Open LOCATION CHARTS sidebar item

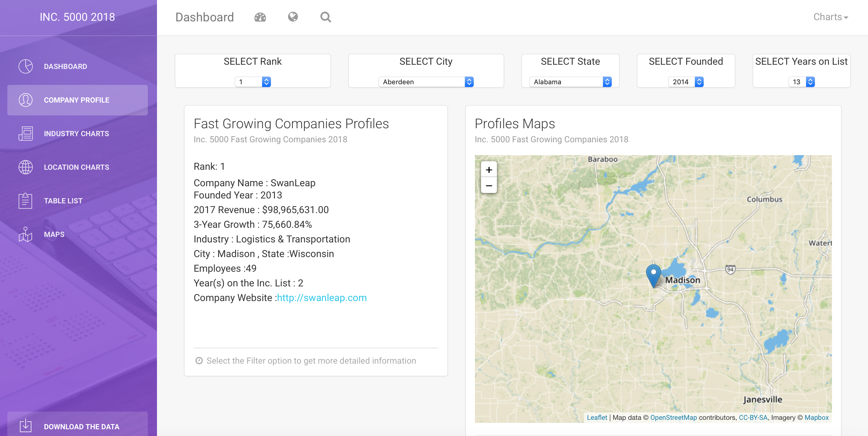pyautogui.click(x=78, y=167)
